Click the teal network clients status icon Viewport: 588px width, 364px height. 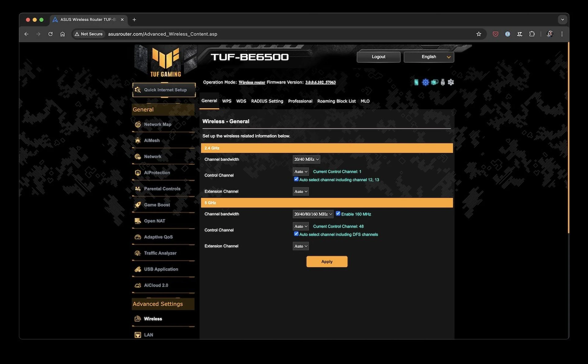pos(434,82)
